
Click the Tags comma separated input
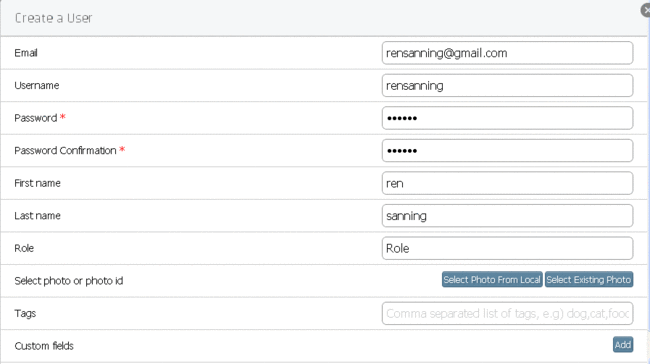(507, 313)
